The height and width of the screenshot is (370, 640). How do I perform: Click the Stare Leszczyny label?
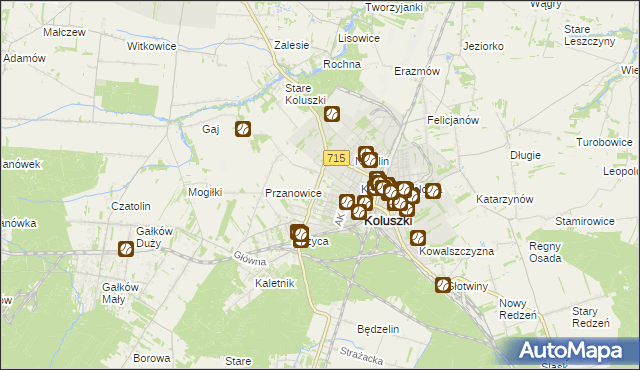pos(589,35)
